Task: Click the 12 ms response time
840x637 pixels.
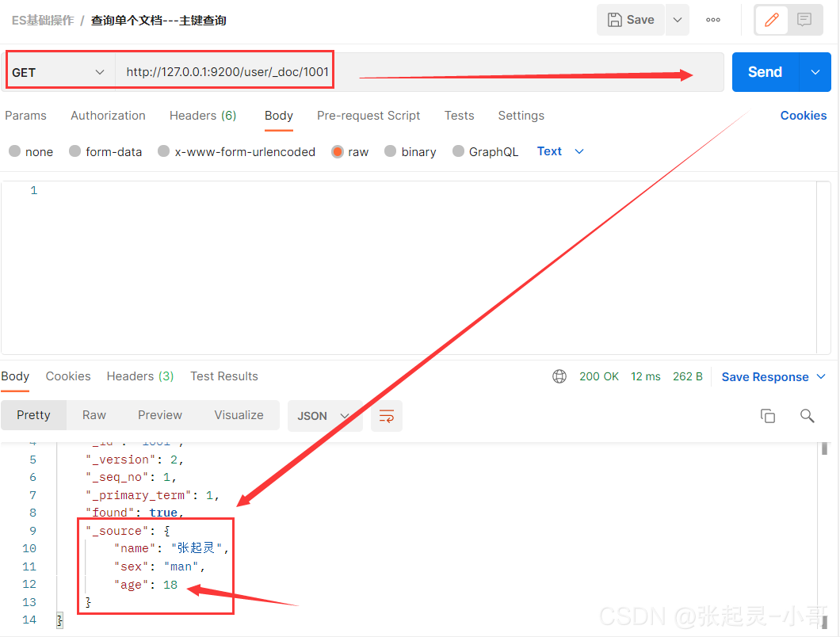Action: tap(646, 376)
